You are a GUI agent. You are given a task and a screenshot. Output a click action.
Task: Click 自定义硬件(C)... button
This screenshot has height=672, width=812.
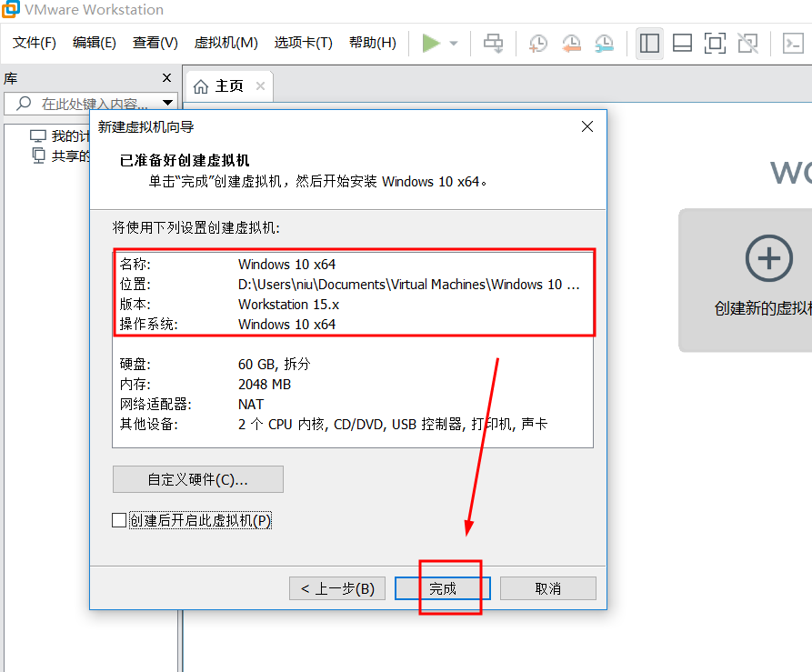click(x=198, y=479)
